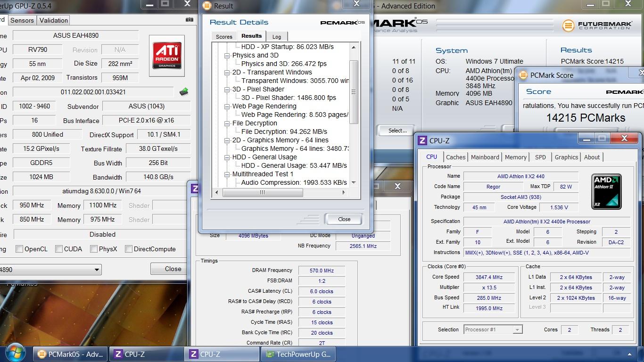Click the CPU-Z window title bar Z icon
The height and width of the screenshot is (362, 644).
(422, 140)
